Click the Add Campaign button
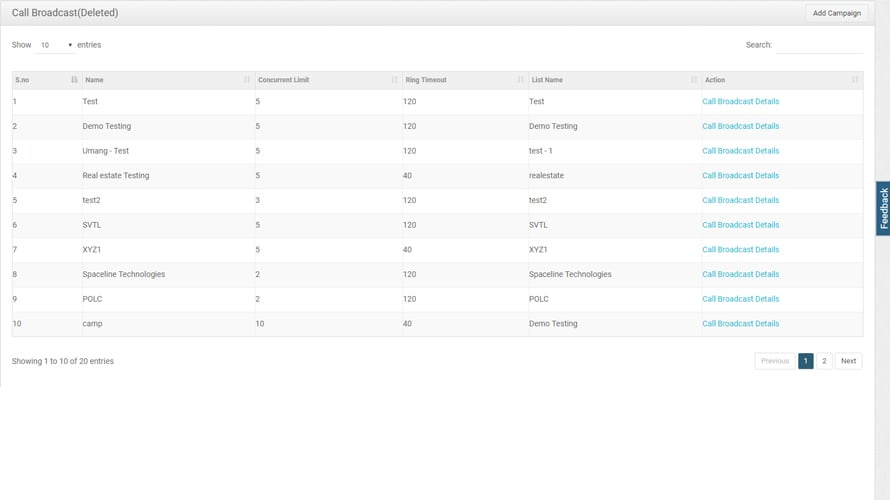 (836, 13)
